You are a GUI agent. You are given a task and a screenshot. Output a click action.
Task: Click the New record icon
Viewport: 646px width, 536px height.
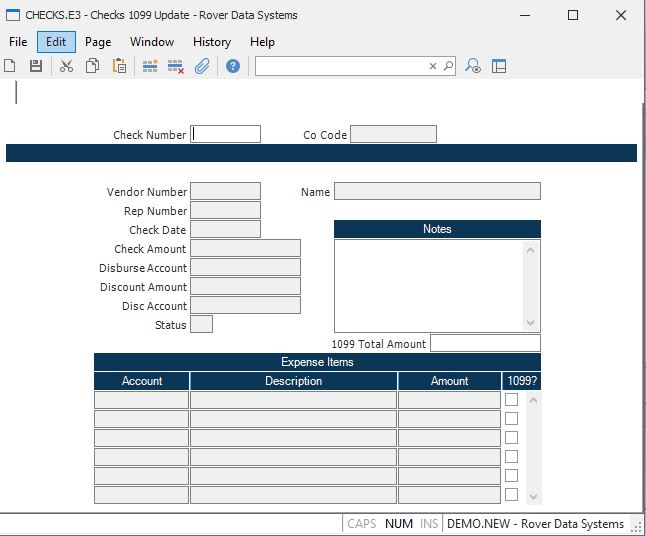[x=10, y=66]
